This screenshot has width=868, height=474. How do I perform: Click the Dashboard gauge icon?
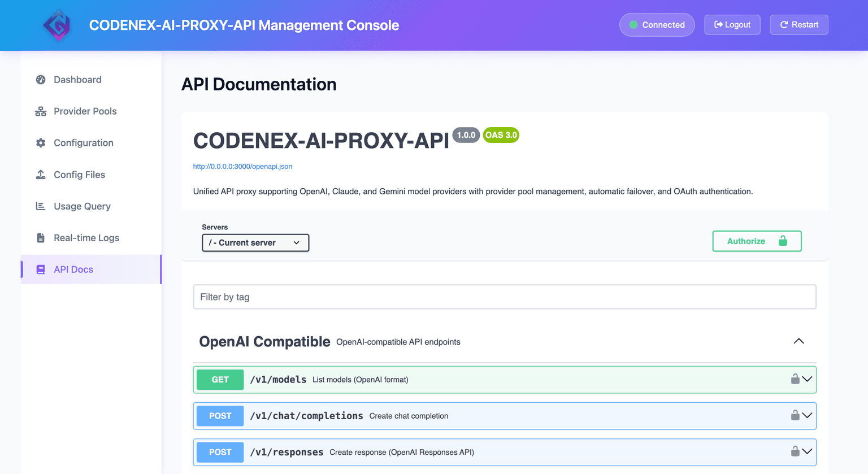pos(41,80)
